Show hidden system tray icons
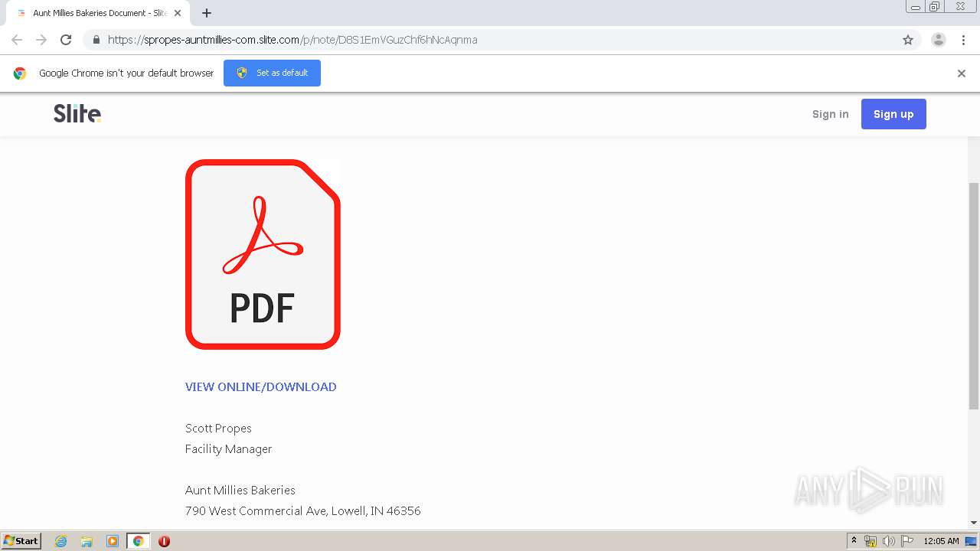This screenshot has height=551, width=980. pos(854,541)
